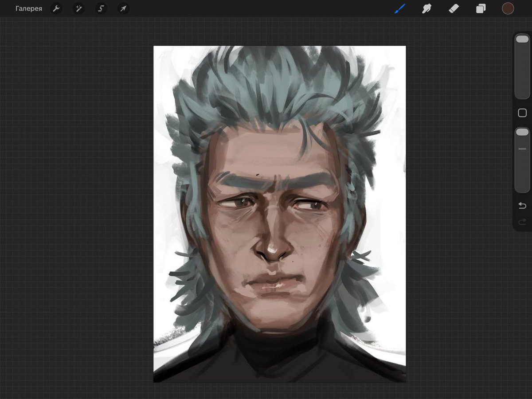The width and height of the screenshot is (532, 399).
Task: Select the Brush tool
Action: [400, 8]
